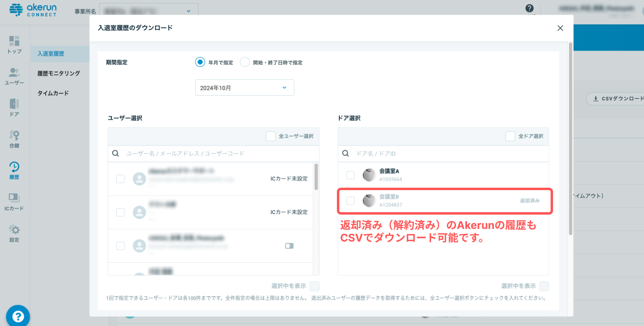The image size is (644, 326).
Task: Open the 事業所名 dropdown selector
Action: pos(149,11)
